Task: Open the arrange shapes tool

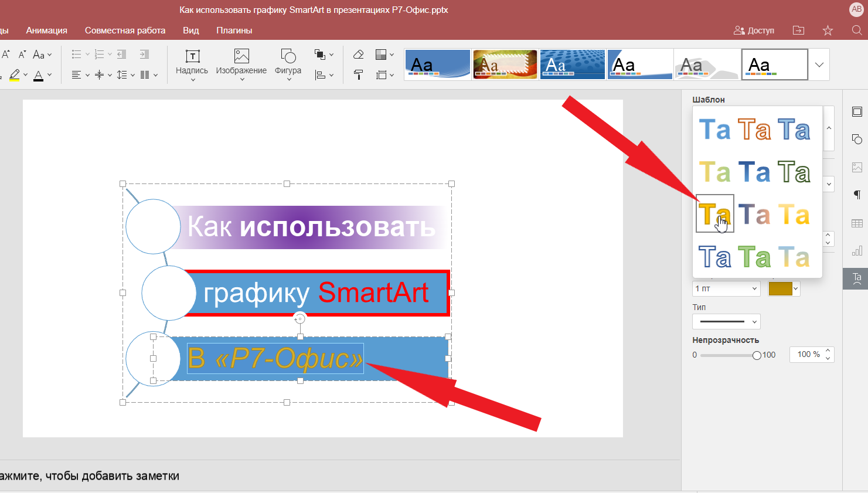Action: 324,55
